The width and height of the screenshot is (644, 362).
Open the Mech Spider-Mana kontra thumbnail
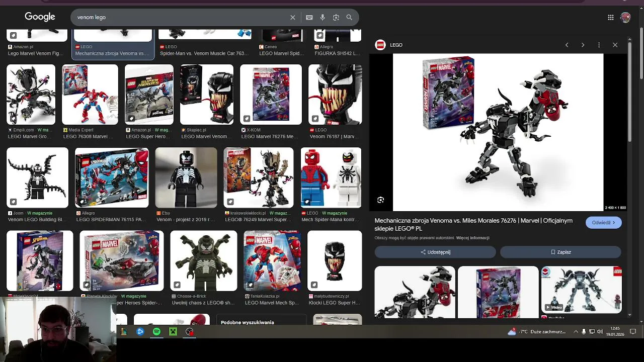pos(331,177)
